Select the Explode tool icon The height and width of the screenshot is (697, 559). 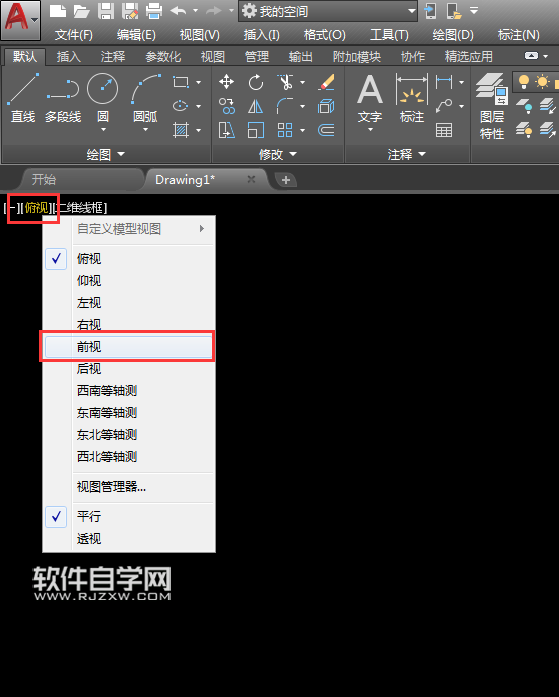pos(326,106)
